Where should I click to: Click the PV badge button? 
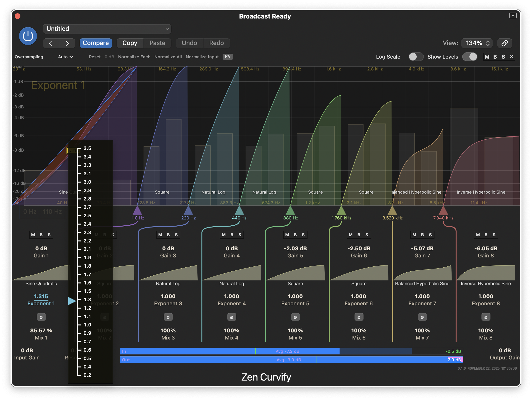228,56
